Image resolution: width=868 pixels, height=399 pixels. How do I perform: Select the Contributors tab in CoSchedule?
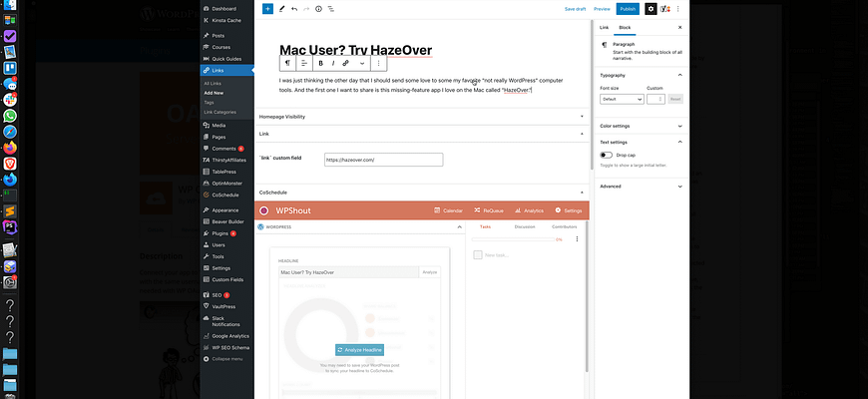click(564, 226)
